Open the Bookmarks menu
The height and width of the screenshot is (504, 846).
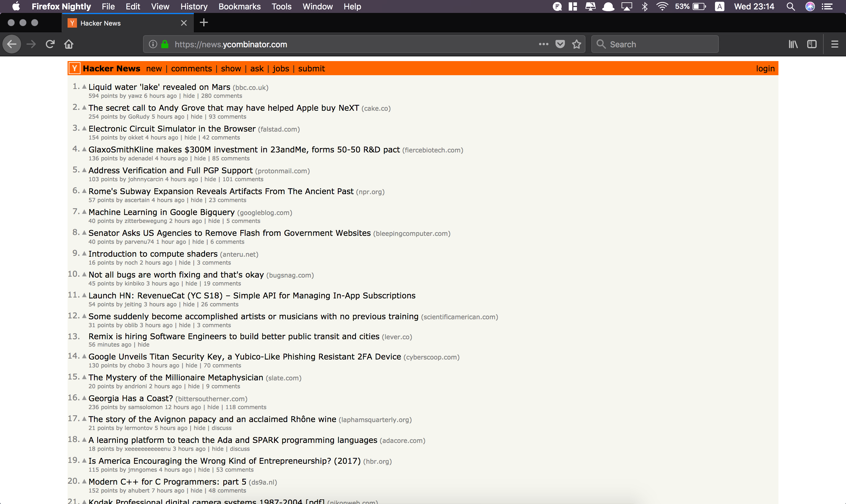tap(239, 6)
